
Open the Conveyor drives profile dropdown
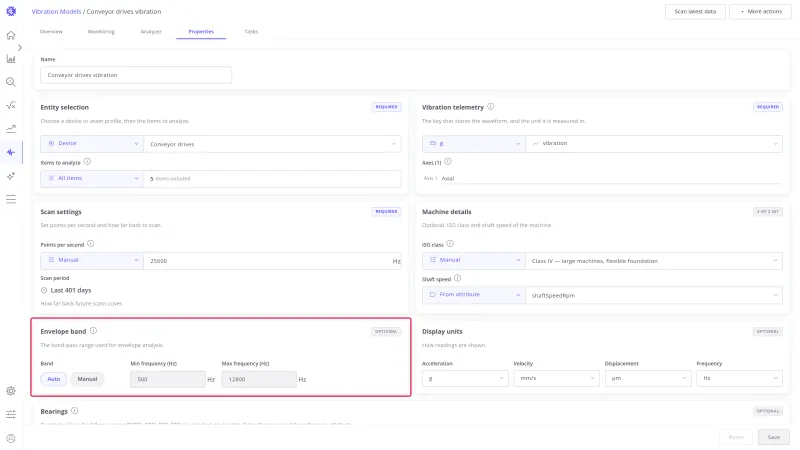pos(272,144)
